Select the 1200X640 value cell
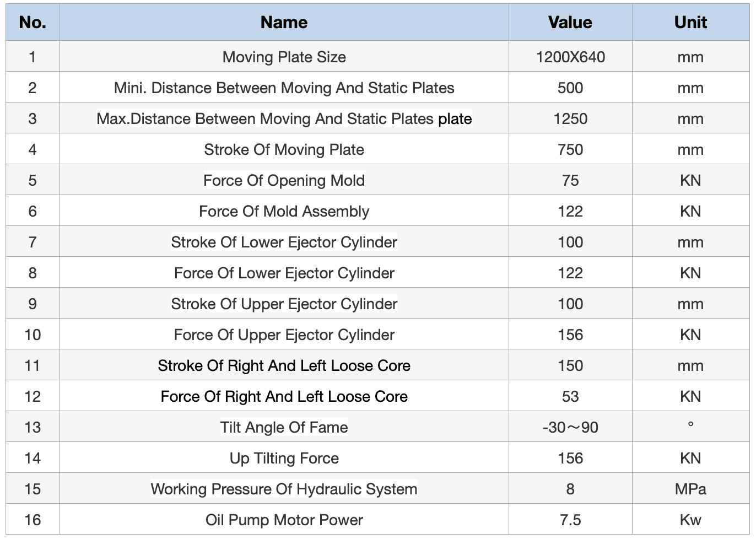Image resolution: width=756 pixels, height=539 pixels. click(x=570, y=57)
